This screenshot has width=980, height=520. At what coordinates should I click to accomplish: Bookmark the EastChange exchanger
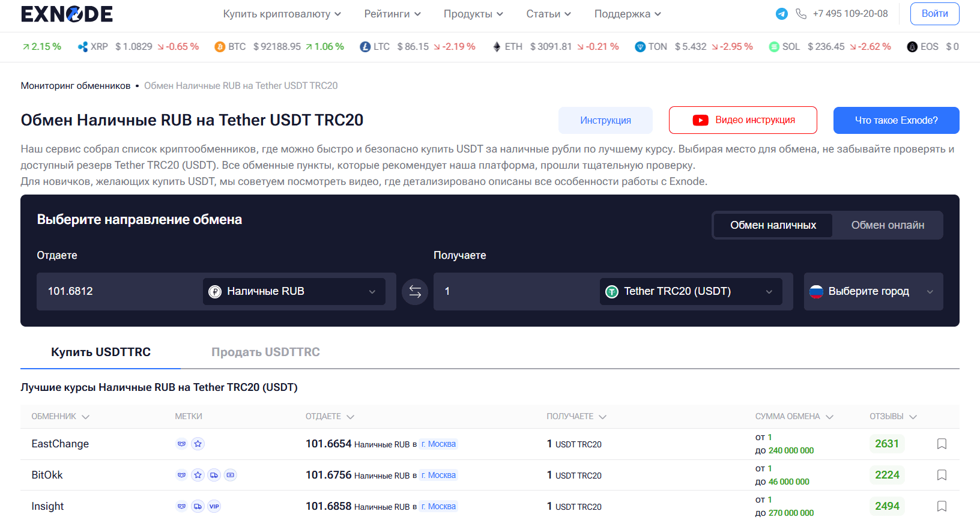click(x=942, y=444)
